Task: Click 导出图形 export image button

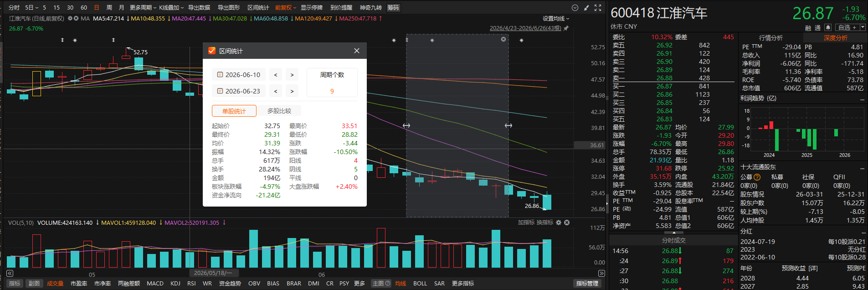Action: pyautogui.click(x=229, y=8)
